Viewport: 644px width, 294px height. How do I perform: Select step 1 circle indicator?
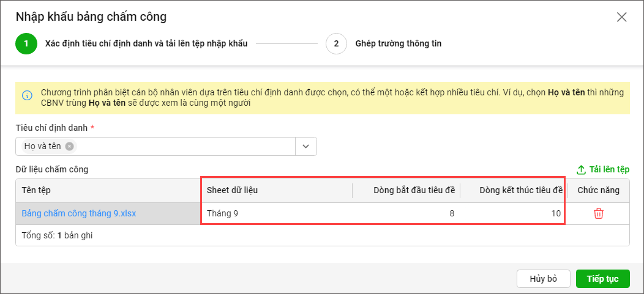pyautogui.click(x=26, y=43)
